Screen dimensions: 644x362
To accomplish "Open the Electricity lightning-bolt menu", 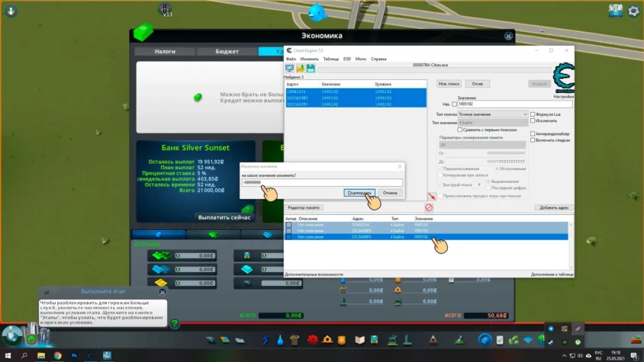I will click(266, 340).
